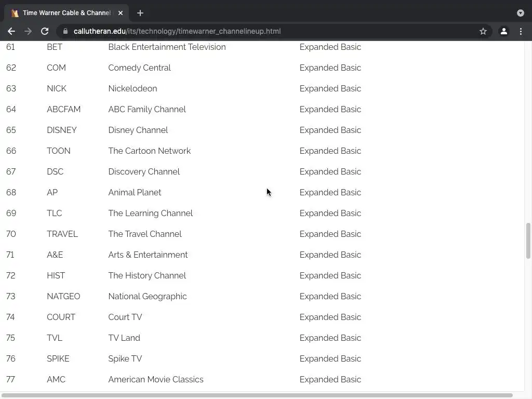This screenshot has height=399, width=532.
Task: Click the address bar URL
Action: click(x=177, y=31)
